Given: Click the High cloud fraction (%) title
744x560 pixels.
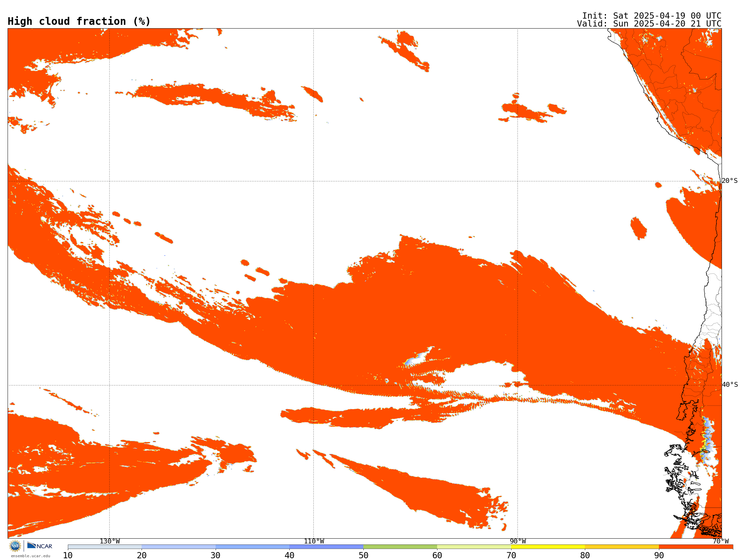Looking at the screenshot, I should coord(79,21).
